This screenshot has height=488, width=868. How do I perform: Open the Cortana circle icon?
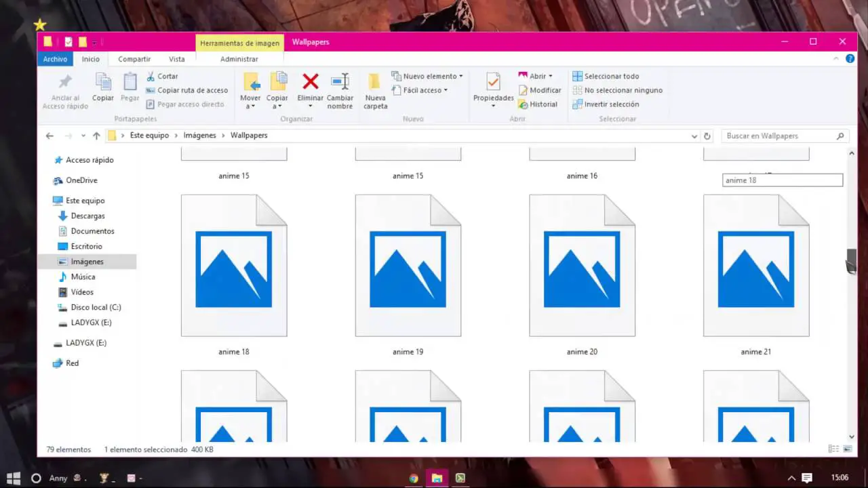[36, 478]
